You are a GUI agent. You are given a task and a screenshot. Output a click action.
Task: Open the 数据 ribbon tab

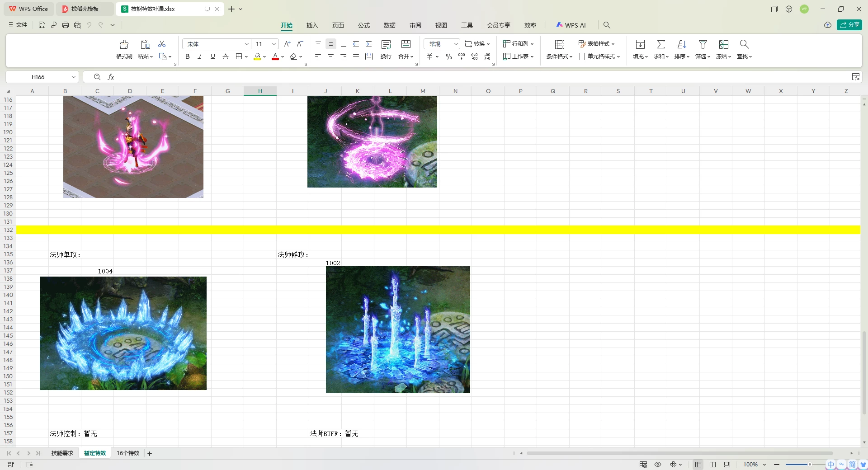coord(390,25)
